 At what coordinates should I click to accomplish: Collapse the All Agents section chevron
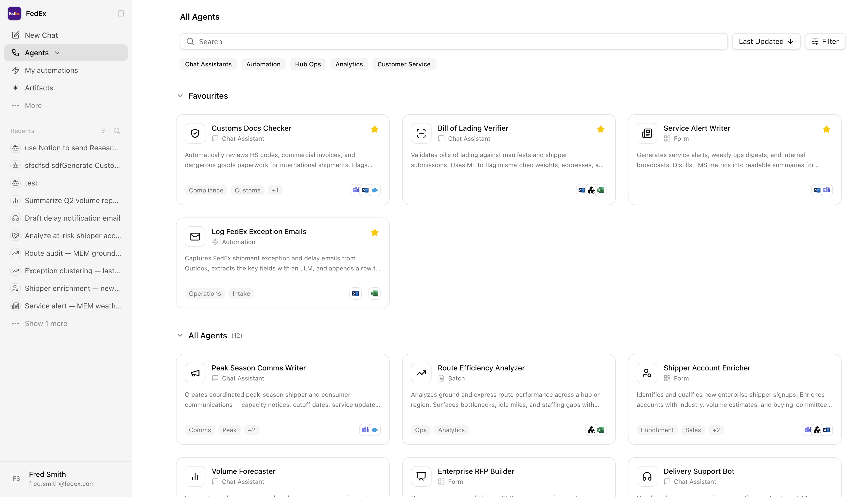(x=180, y=335)
